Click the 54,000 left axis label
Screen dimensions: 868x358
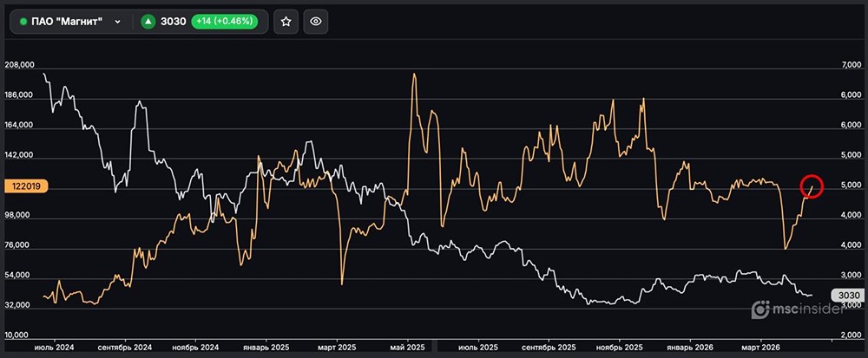[x=19, y=276]
